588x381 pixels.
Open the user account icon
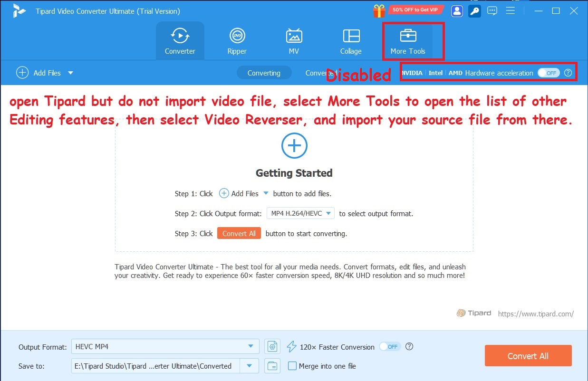457,11
